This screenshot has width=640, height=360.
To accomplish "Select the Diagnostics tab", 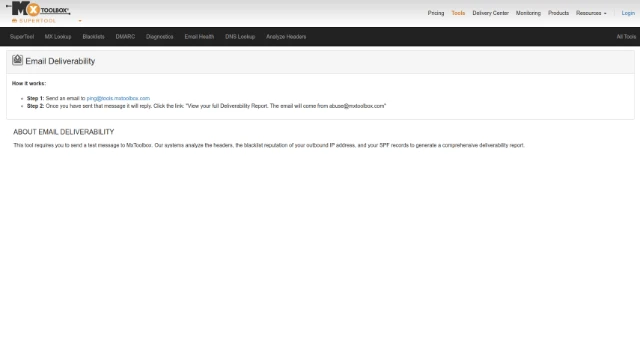I will point(160,37).
